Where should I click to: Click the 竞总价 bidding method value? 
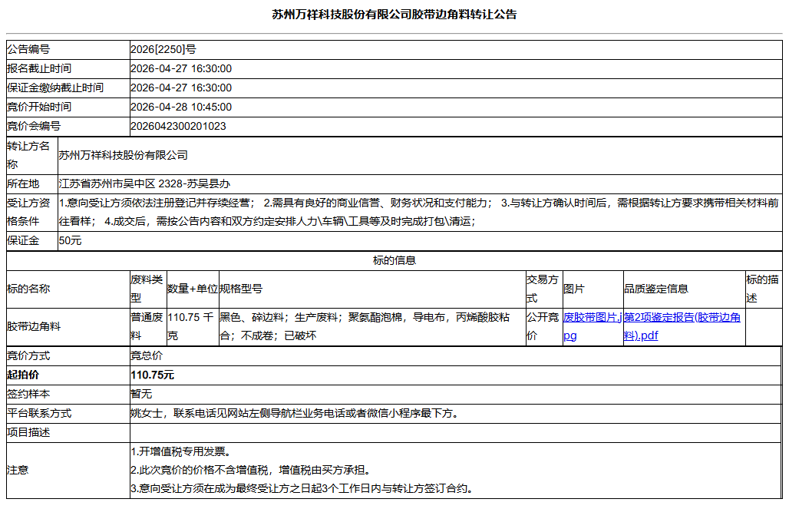tap(147, 356)
